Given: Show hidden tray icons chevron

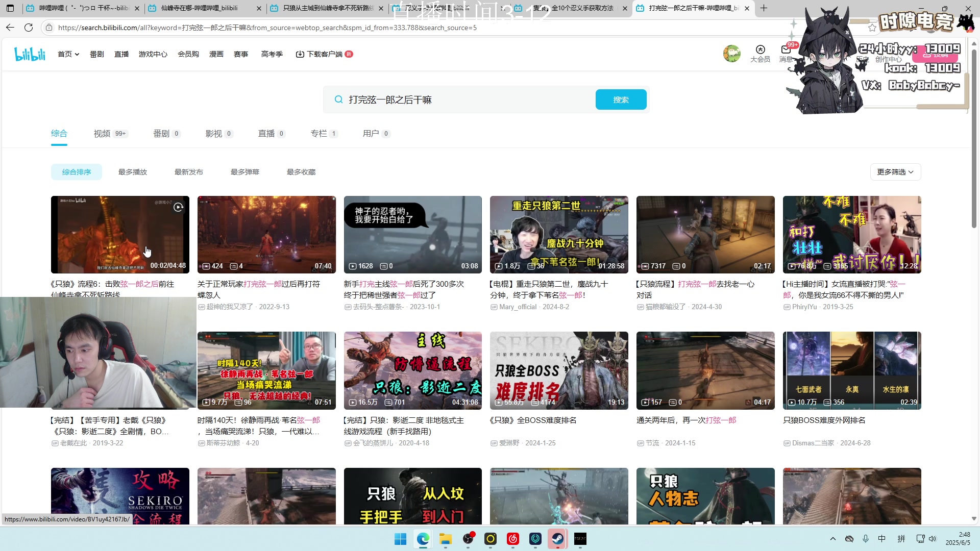Looking at the screenshot, I should [x=833, y=539].
